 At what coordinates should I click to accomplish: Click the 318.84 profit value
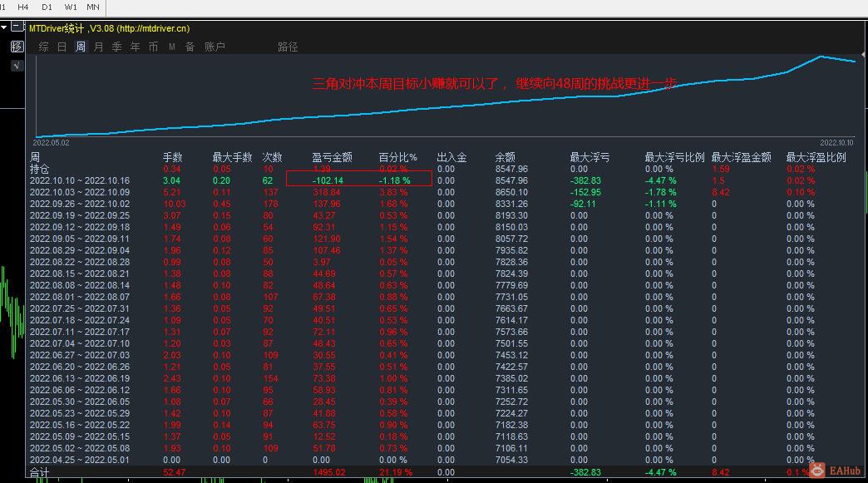click(x=327, y=192)
